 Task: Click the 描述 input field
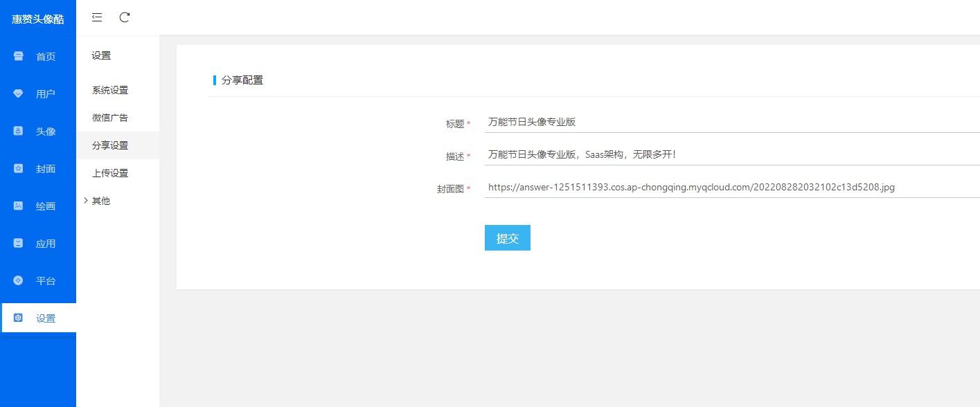732,154
